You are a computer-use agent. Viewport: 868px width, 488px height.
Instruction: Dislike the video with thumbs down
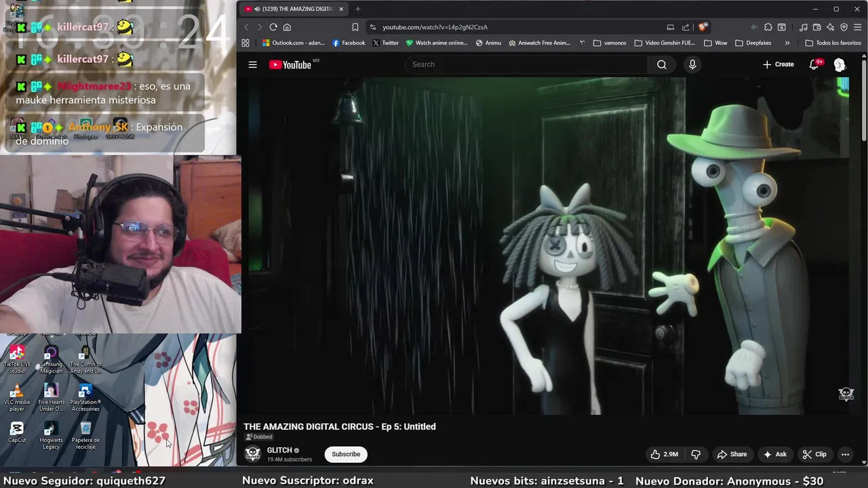click(x=696, y=454)
